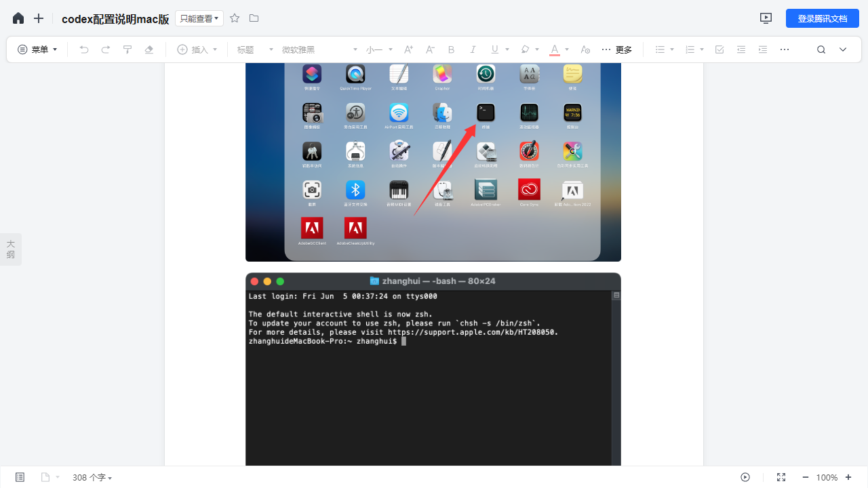This screenshot has width=868, height=488.
Task: Go to the Tencent Docs home icon
Action: (x=18, y=18)
